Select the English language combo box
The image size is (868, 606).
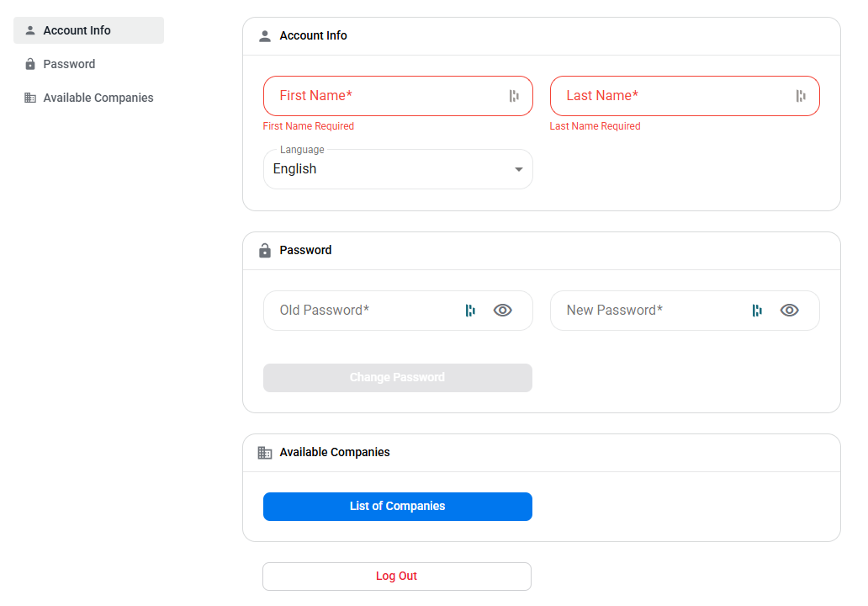398,169
